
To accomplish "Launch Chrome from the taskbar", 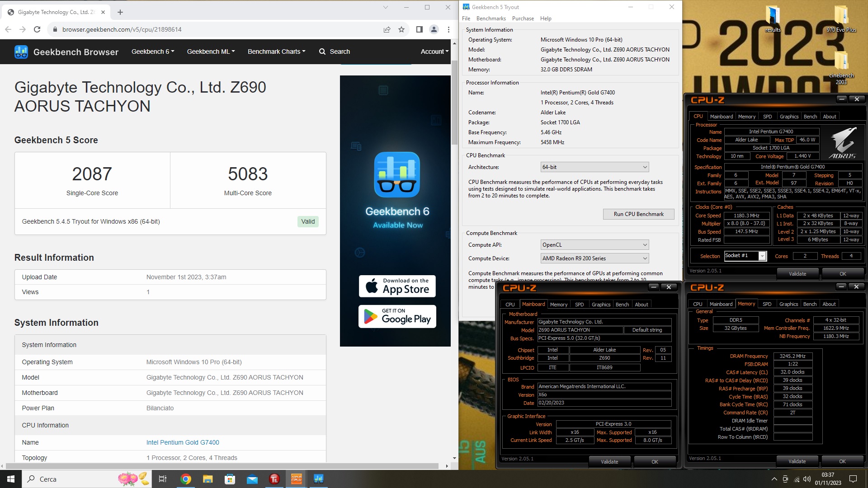I will click(x=186, y=479).
